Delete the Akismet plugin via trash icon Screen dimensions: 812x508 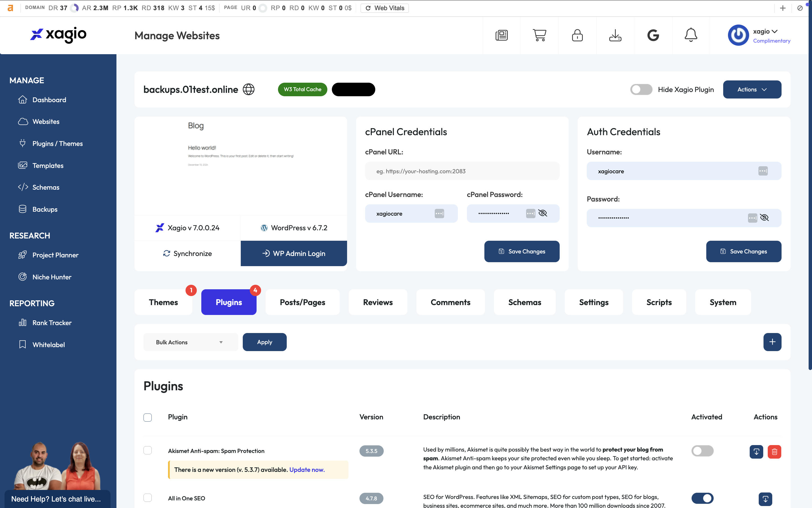coord(775,452)
